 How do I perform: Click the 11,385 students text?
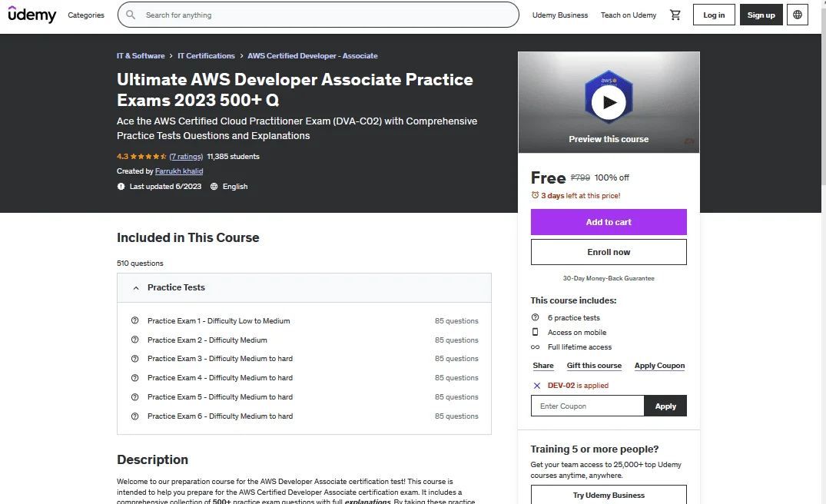pos(233,157)
